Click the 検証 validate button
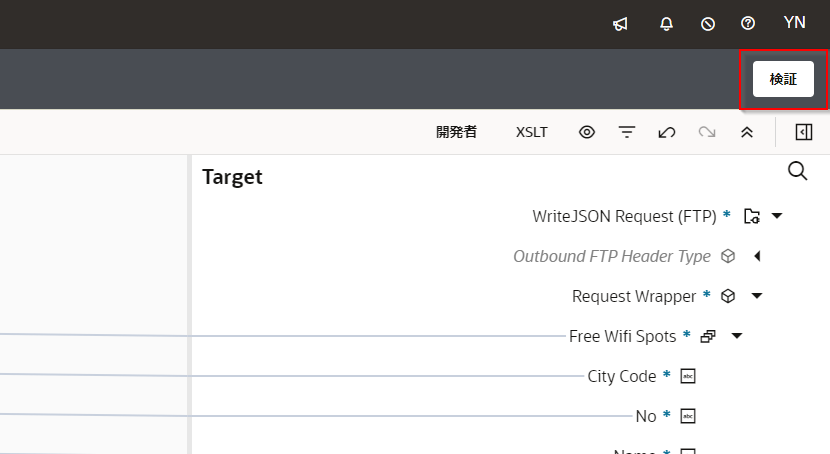 click(783, 79)
